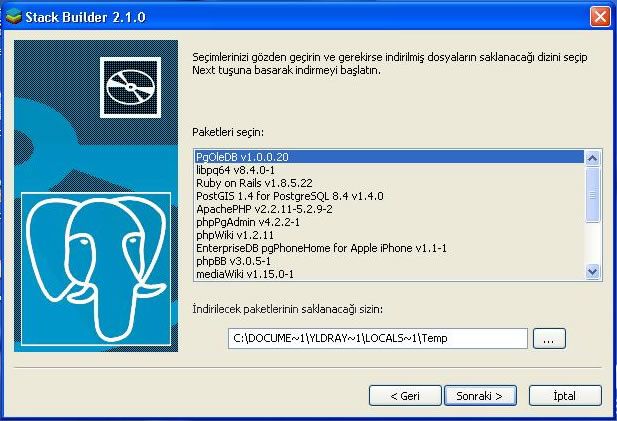Close the Stack Builder window
The width and height of the screenshot is (617, 421).
(x=600, y=17)
